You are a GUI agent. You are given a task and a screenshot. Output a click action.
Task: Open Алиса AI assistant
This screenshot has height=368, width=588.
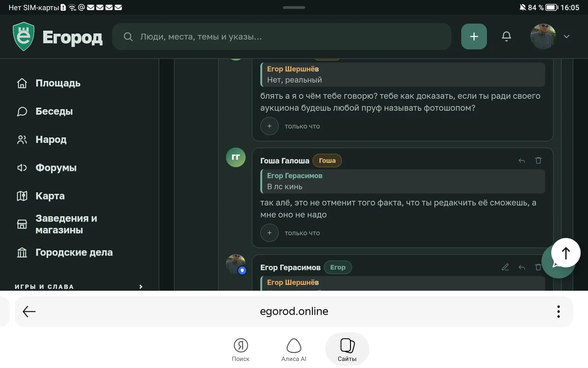[294, 350]
